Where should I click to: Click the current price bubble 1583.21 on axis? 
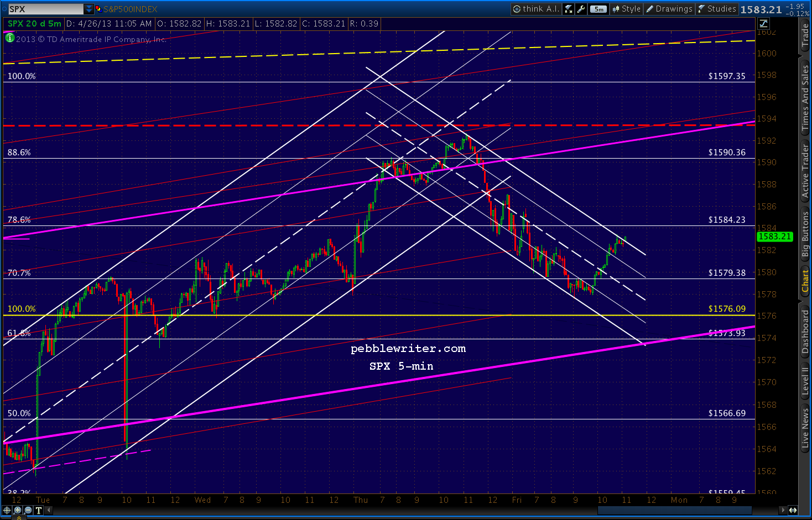(775, 237)
